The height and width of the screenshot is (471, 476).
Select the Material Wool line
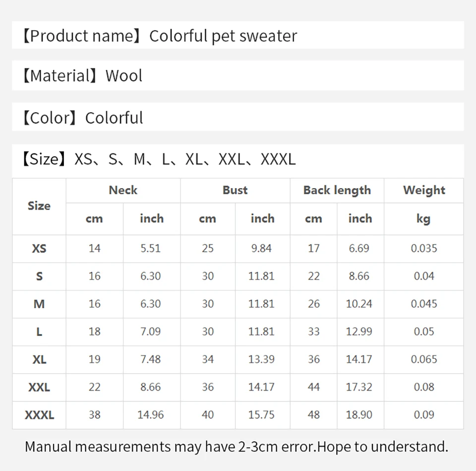(x=83, y=75)
